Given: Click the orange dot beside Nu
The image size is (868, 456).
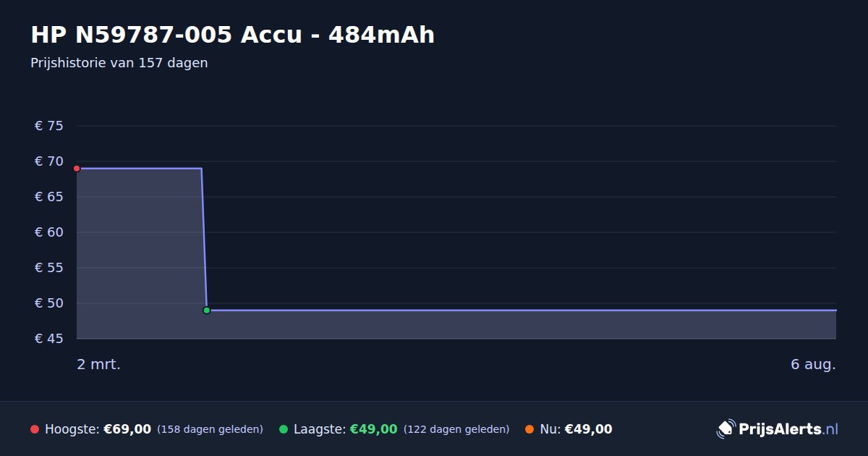Looking at the screenshot, I should point(529,429).
